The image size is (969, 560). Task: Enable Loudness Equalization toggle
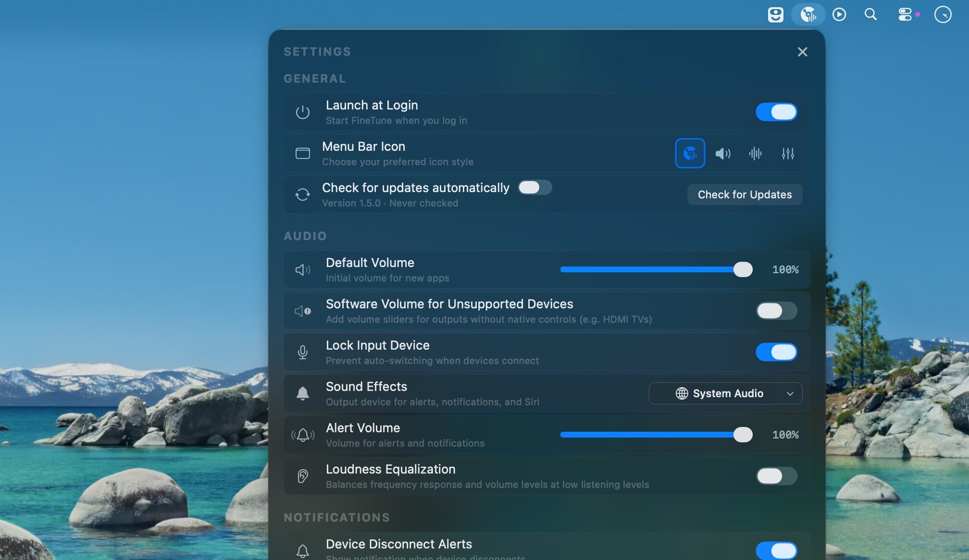[776, 476]
